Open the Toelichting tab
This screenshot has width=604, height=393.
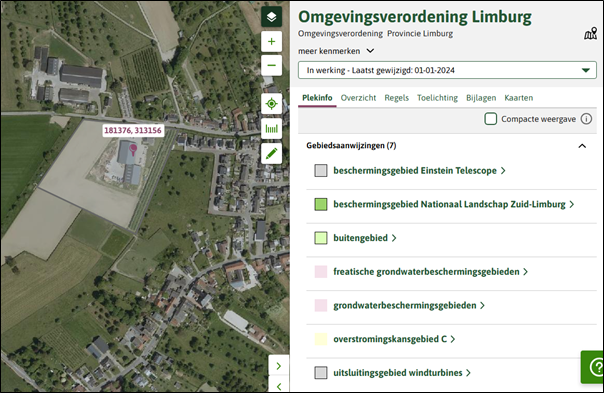(437, 98)
